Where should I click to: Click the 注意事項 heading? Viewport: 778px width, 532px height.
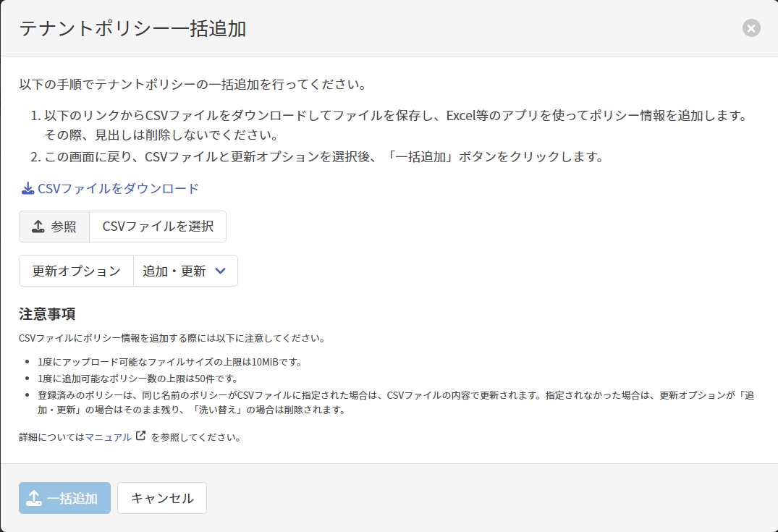[x=48, y=314]
